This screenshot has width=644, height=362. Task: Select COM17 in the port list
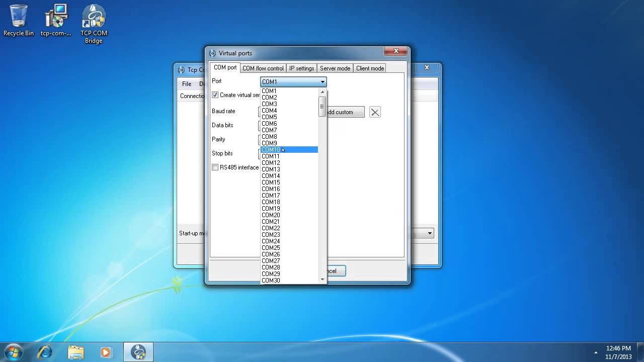click(x=289, y=196)
